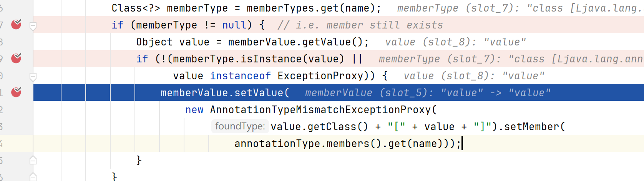Click the 'instanceof' keyword
This screenshot has height=181, width=644.
click(x=240, y=76)
